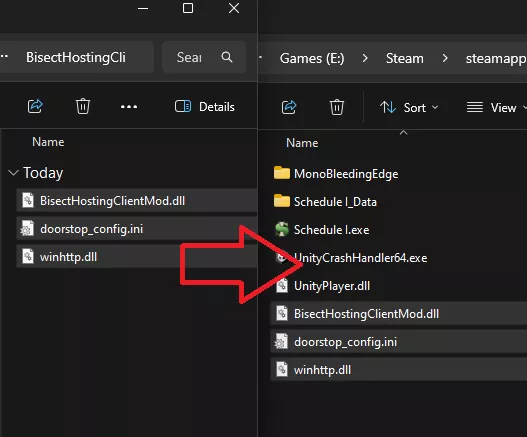Image resolution: width=527 pixels, height=437 pixels.
Task: Click the steamapps breadcrumb
Action: coord(496,59)
